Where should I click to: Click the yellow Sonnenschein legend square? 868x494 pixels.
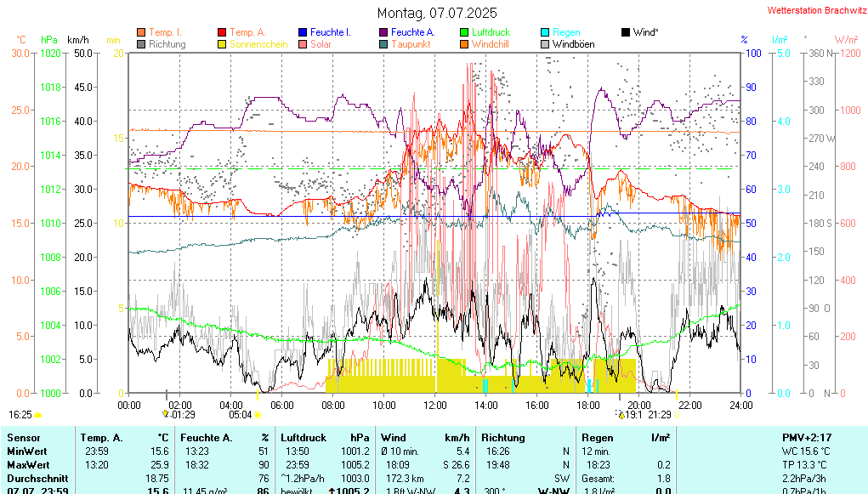coord(223,44)
